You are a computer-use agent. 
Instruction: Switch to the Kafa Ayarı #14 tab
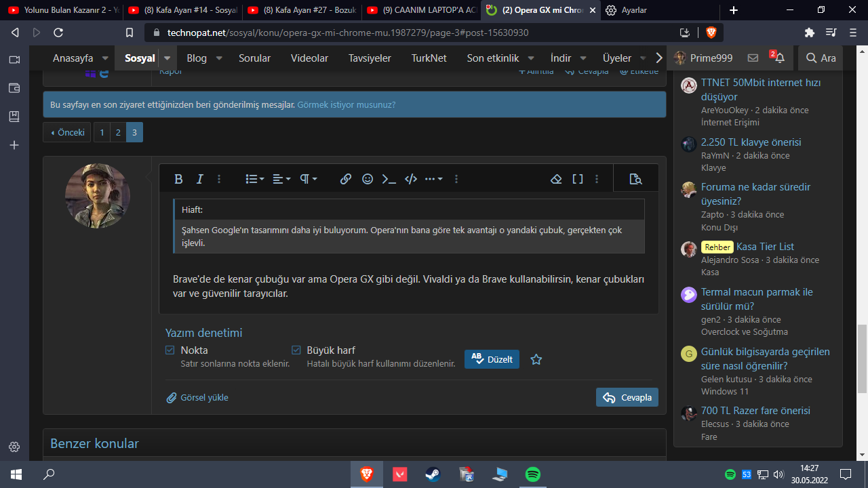click(182, 10)
